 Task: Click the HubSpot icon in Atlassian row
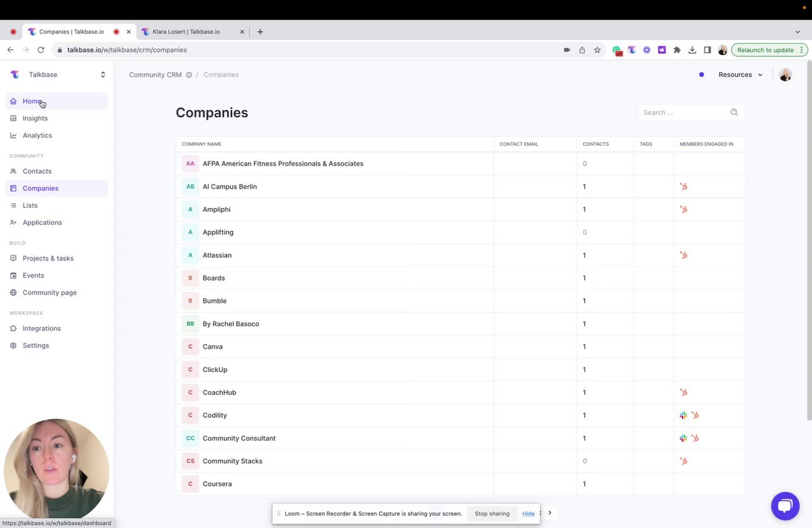683,255
